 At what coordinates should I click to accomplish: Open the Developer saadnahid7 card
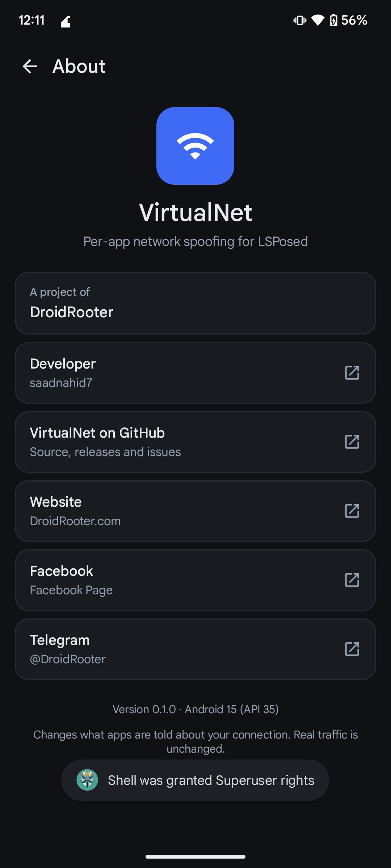click(x=195, y=373)
